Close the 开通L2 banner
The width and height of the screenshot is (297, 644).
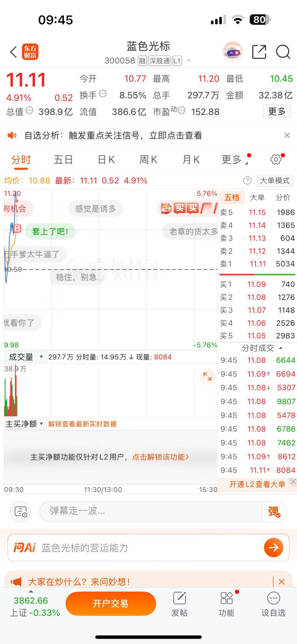tap(293, 481)
